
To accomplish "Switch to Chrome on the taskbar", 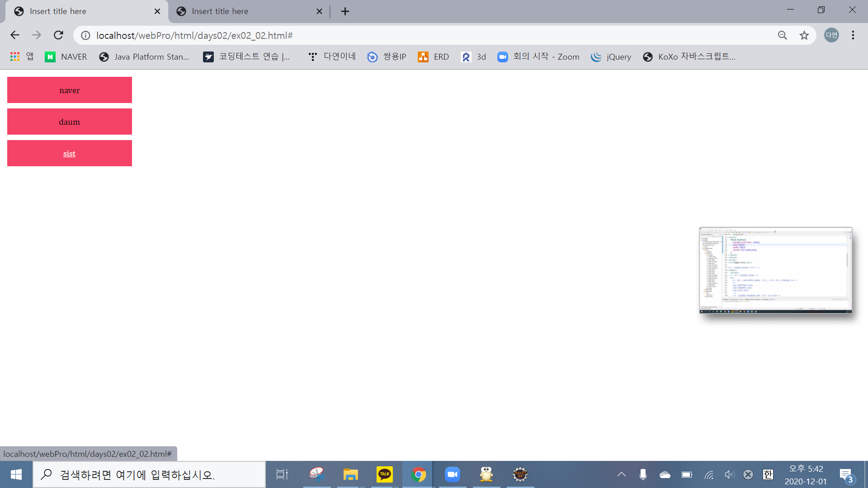I will 418,474.
